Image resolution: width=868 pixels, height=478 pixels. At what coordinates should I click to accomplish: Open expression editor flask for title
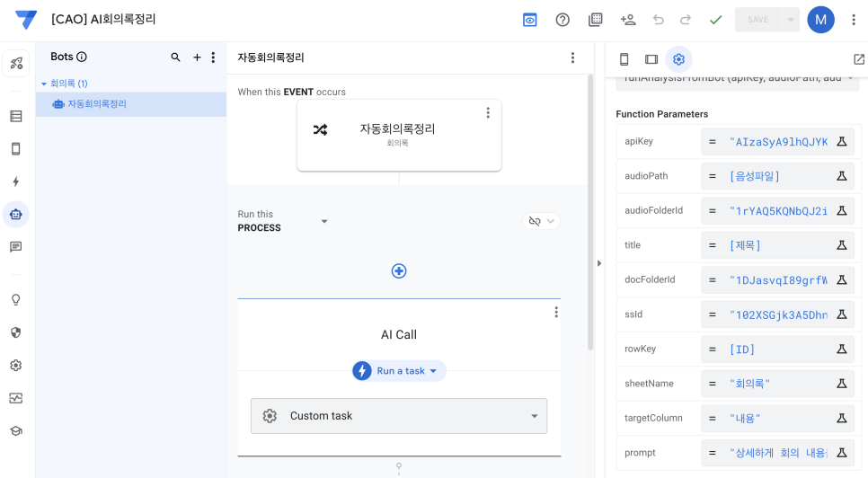click(x=841, y=245)
